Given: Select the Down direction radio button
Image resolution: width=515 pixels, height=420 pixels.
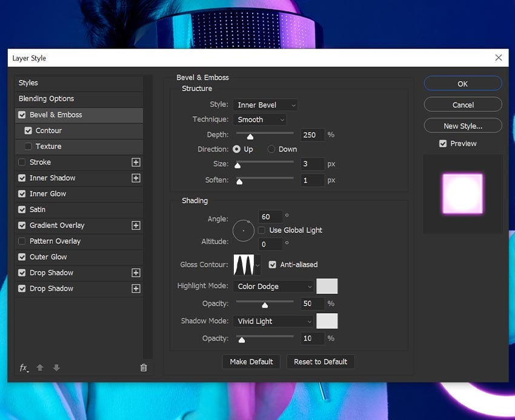Looking at the screenshot, I should (x=271, y=149).
